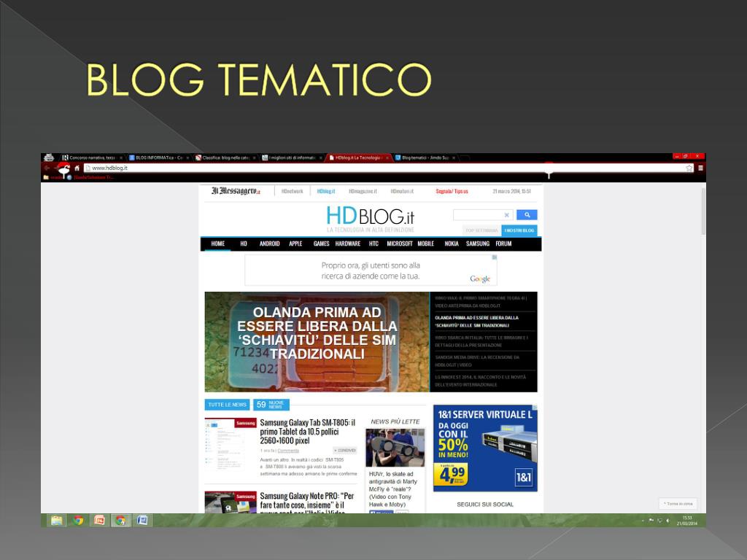The image size is (747, 560).
Task: Click the blue search magnifier button
Action: [527, 215]
